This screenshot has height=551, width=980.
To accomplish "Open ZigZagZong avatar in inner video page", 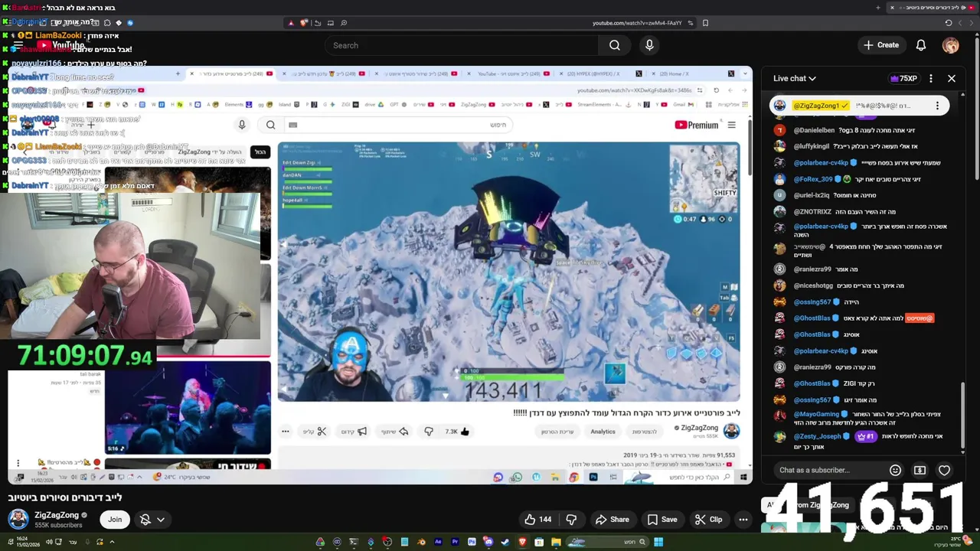I will click(731, 431).
